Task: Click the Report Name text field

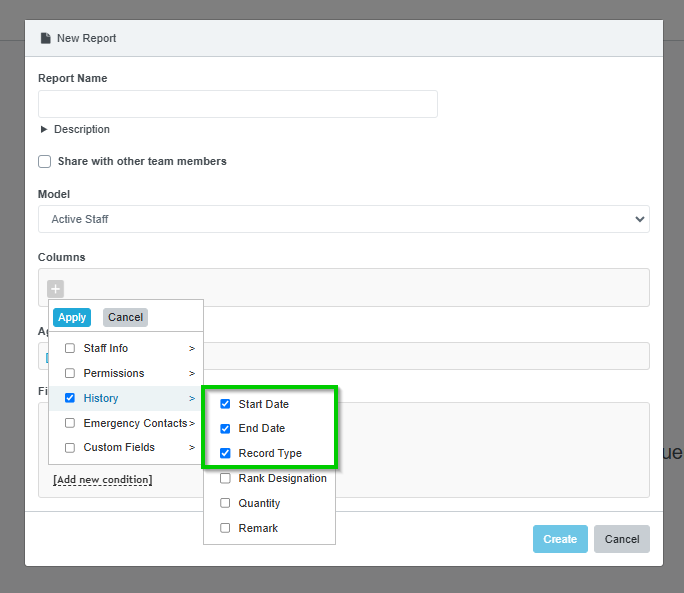Action: coord(237,104)
